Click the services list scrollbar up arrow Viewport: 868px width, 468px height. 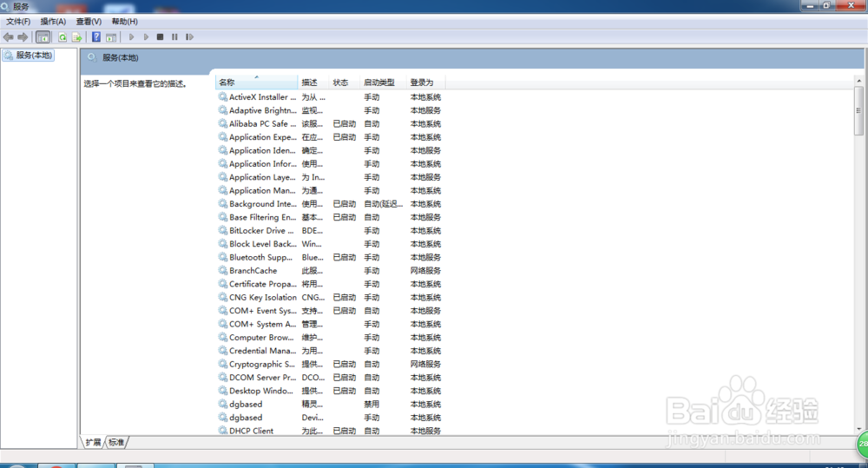(x=858, y=81)
